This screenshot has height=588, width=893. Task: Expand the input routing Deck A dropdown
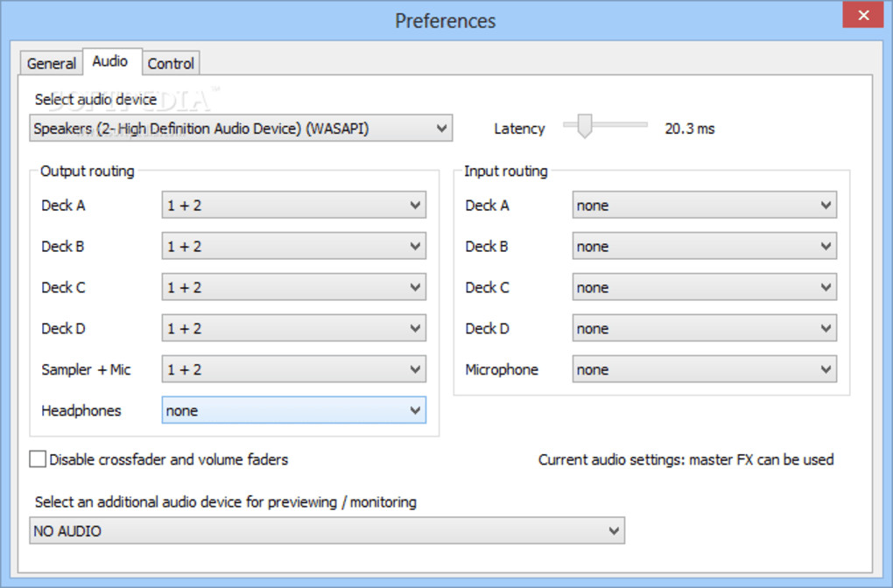pyautogui.click(x=704, y=206)
